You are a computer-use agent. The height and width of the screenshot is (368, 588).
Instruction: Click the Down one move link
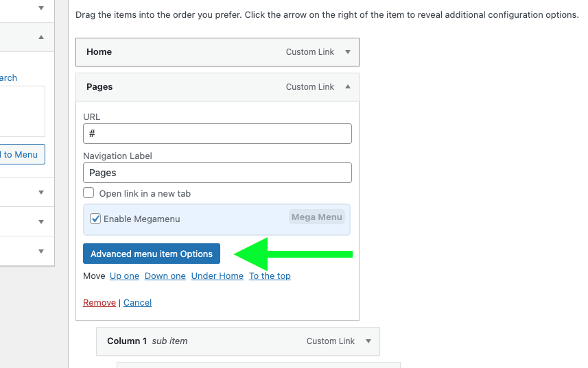point(165,276)
